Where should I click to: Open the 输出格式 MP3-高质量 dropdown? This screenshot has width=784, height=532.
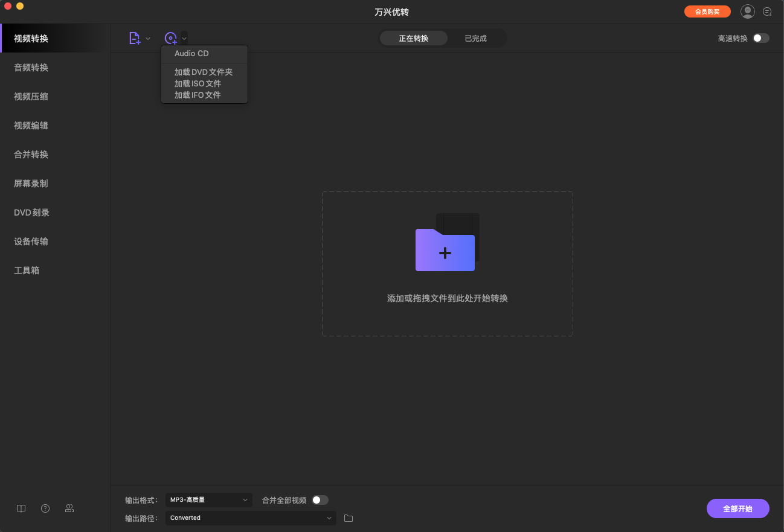[209, 500]
